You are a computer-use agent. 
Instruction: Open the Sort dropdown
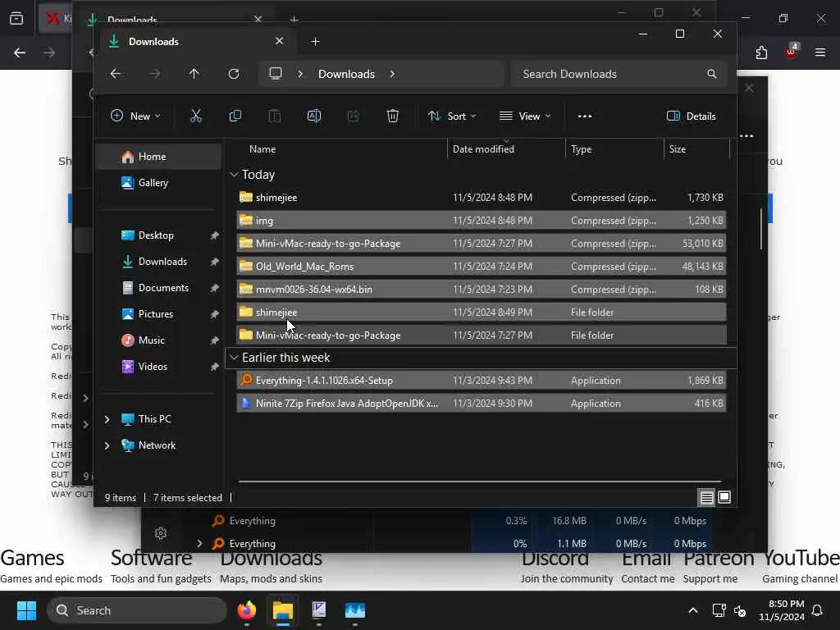tap(452, 116)
